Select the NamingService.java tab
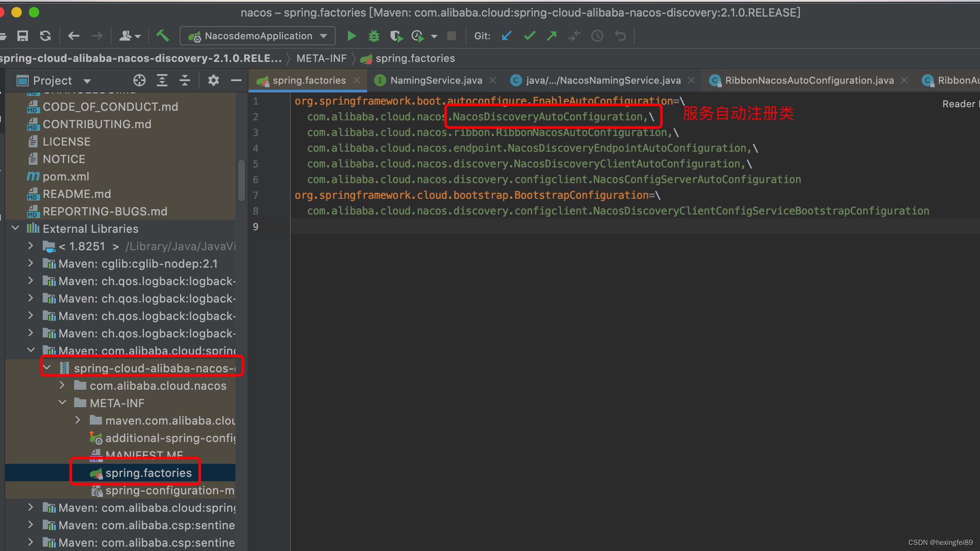The image size is (980, 551). click(436, 80)
